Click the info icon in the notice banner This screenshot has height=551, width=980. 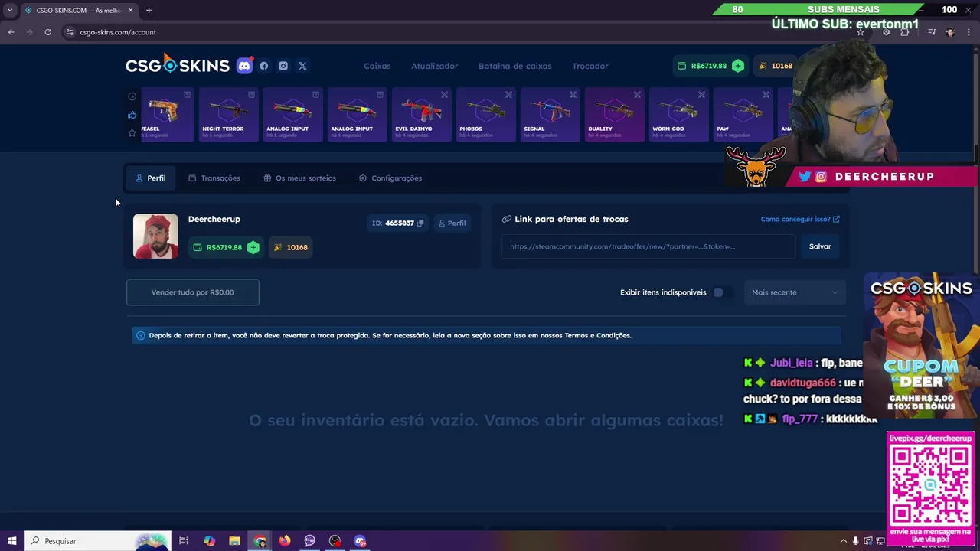click(140, 335)
